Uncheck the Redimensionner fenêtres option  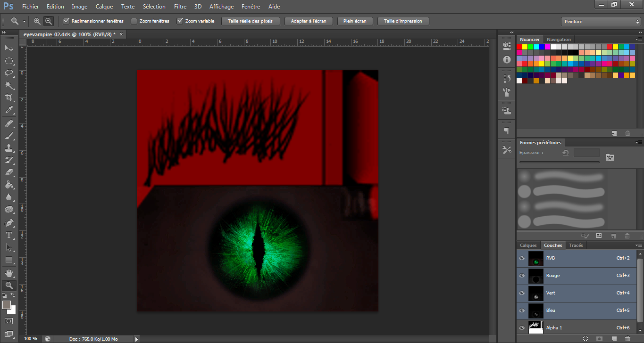(67, 21)
